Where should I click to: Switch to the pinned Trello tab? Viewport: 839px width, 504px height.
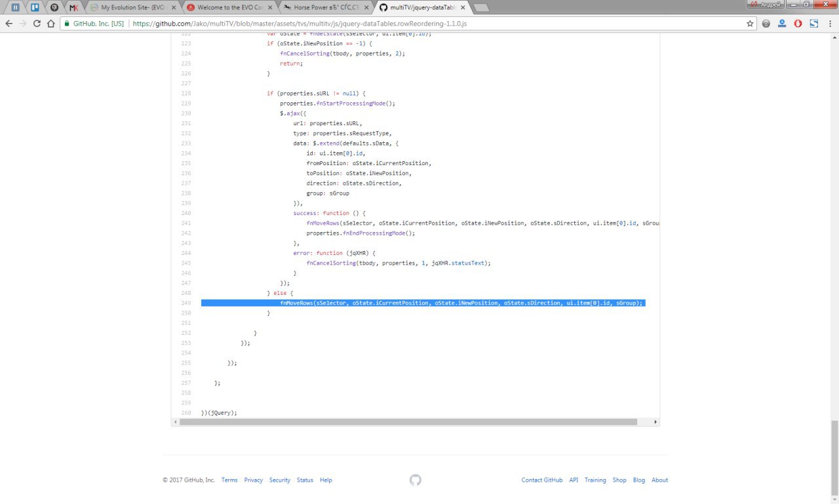[35, 7]
